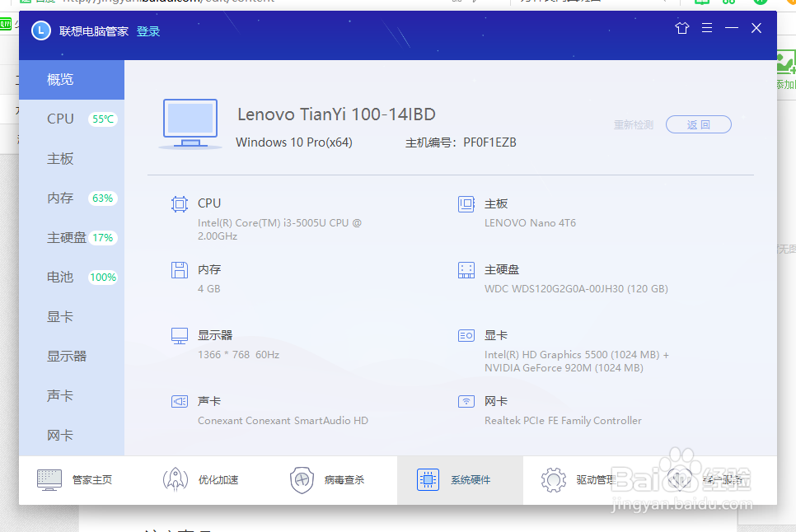Click the 返回 button
796x532 pixels.
tap(699, 124)
